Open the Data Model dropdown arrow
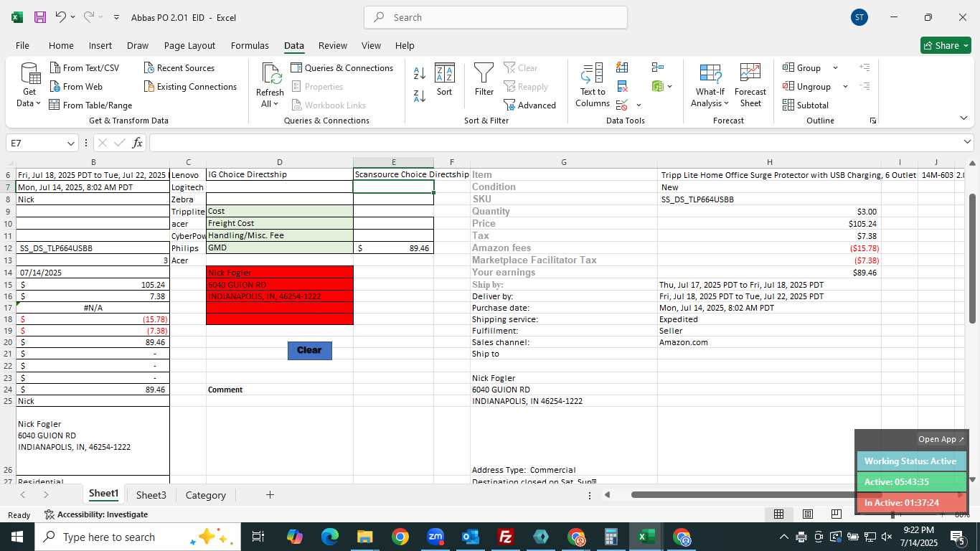Viewport: 980px width, 551px height. pyautogui.click(x=669, y=86)
